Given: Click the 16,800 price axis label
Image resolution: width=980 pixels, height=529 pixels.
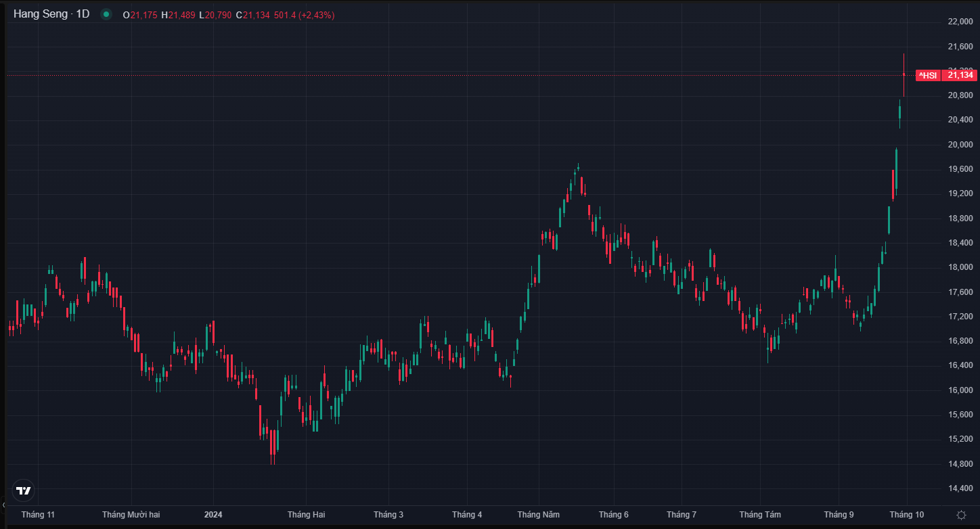Looking at the screenshot, I should coord(960,341).
